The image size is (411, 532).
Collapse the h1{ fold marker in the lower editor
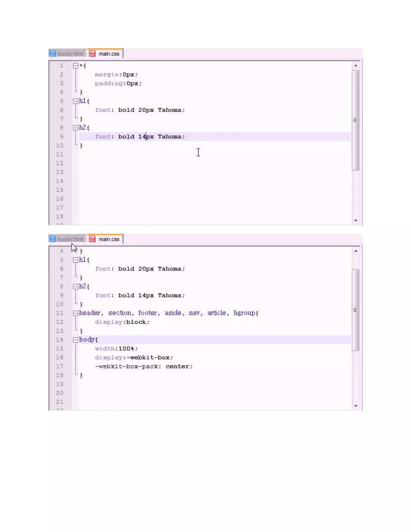[75, 260]
